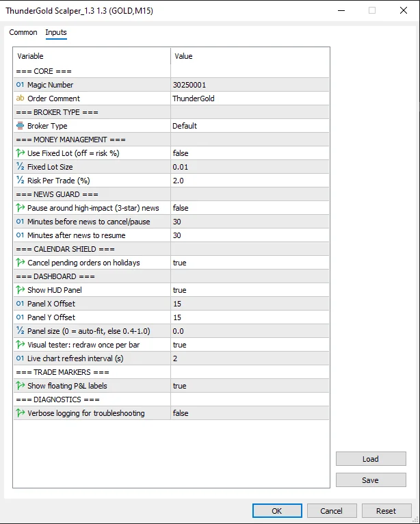Screen dimensions: 420x524
Task: Select the === CALENDAR SHIELD === row
Action: coord(171,249)
